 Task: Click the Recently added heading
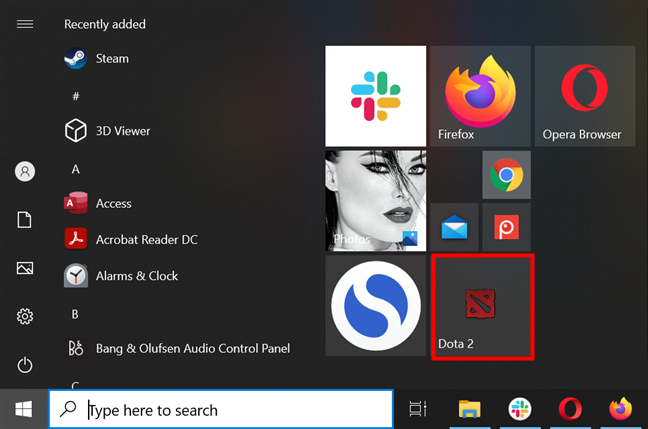tap(105, 24)
